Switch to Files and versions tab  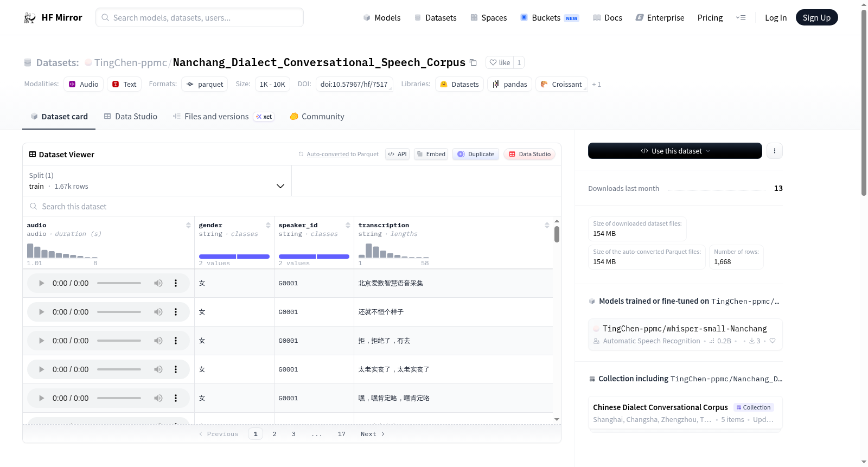pyautogui.click(x=224, y=117)
